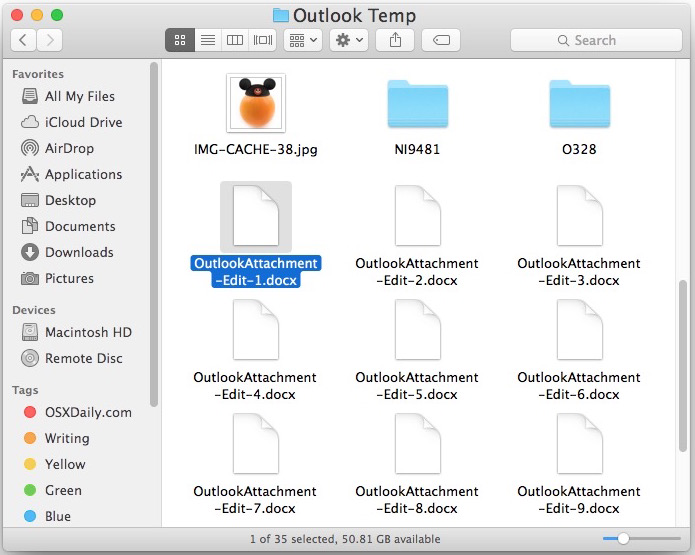Select OutlookAttachment-Edit-6.docx file
The width and height of the screenshot is (695, 555).
pos(579,330)
